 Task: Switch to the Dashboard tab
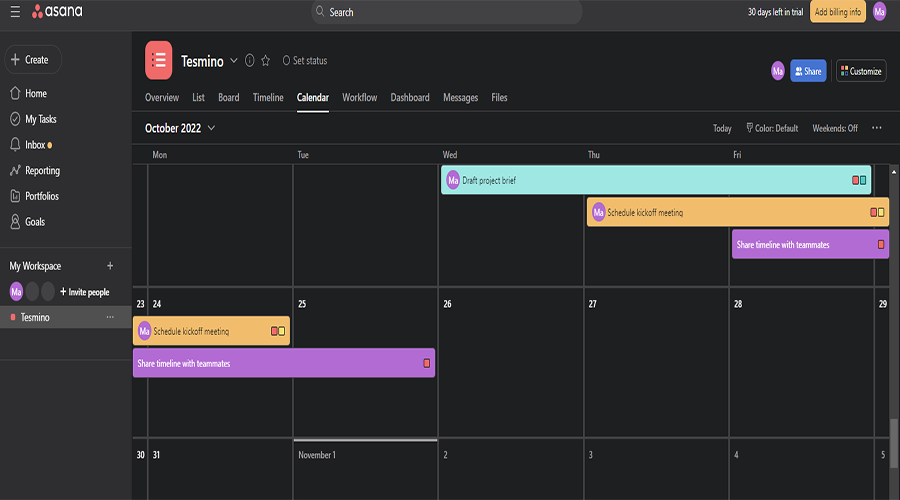(x=410, y=98)
